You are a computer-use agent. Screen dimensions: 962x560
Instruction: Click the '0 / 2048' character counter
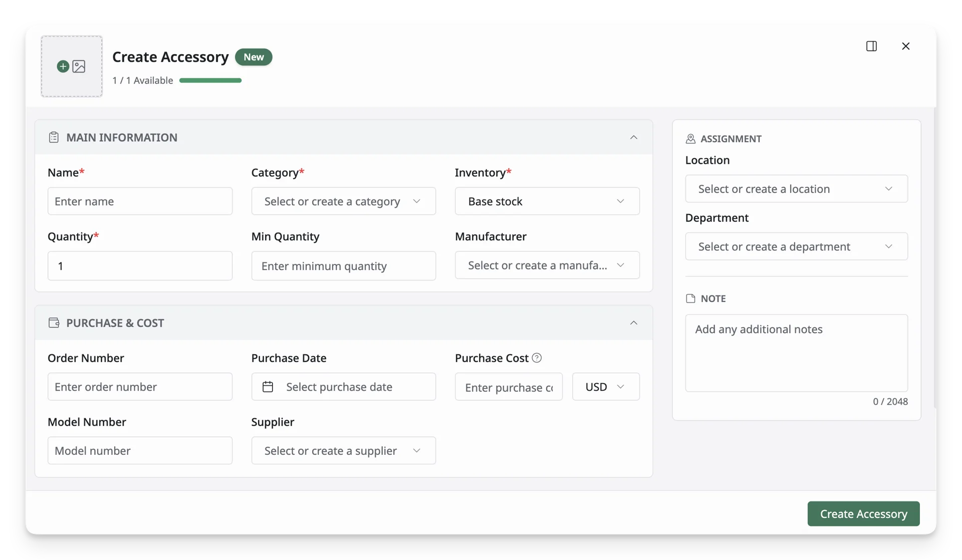890,402
